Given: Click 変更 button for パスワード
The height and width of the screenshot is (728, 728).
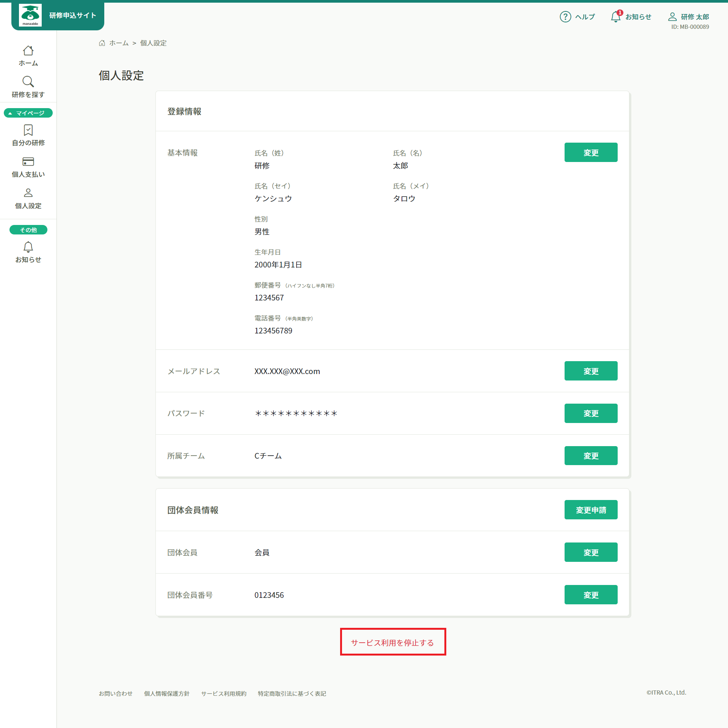Looking at the screenshot, I should click(x=591, y=414).
